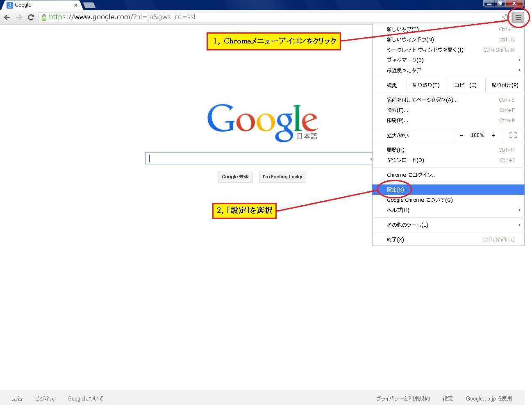Reload the page with refresh icon
This screenshot has width=532, height=405.
point(31,17)
